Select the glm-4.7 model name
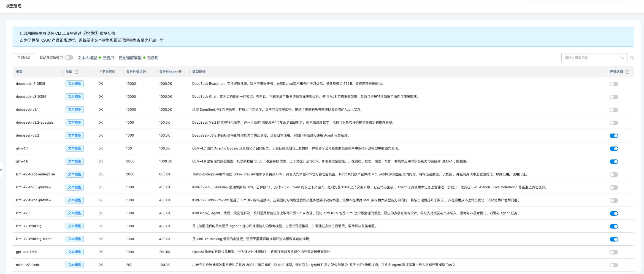Viewport: 644px width, 274px height. point(22,148)
